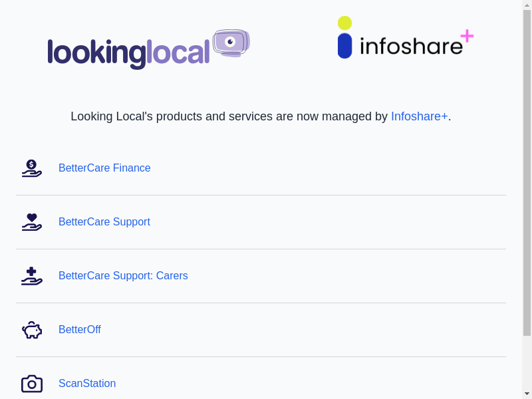Click the hand with medical cross icon
Screen dimensions: 532x399
tap(31, 276)
